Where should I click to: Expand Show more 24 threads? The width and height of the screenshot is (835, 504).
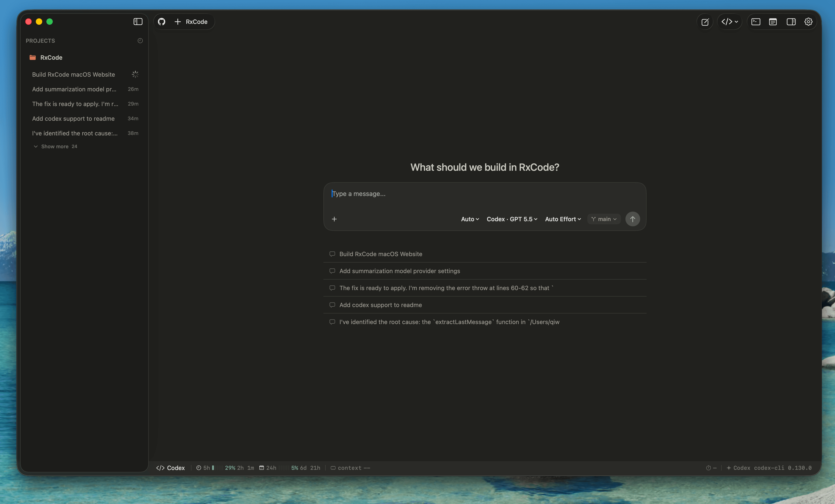56,146
